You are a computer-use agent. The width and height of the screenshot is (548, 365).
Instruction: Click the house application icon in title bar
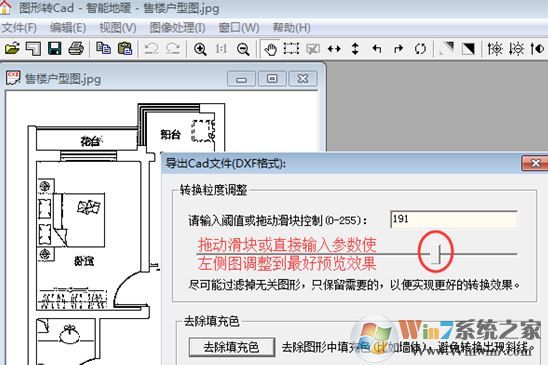5,7
